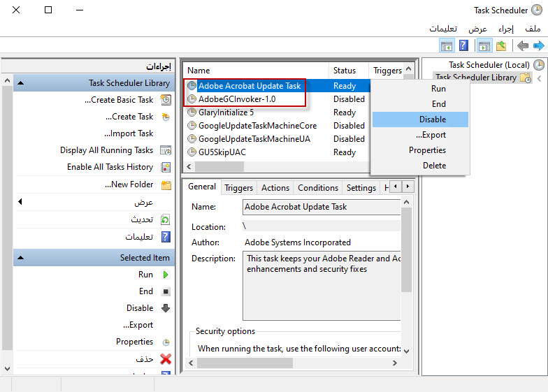Click the Enable All Tasks History icon

click(x=166, y=167)
